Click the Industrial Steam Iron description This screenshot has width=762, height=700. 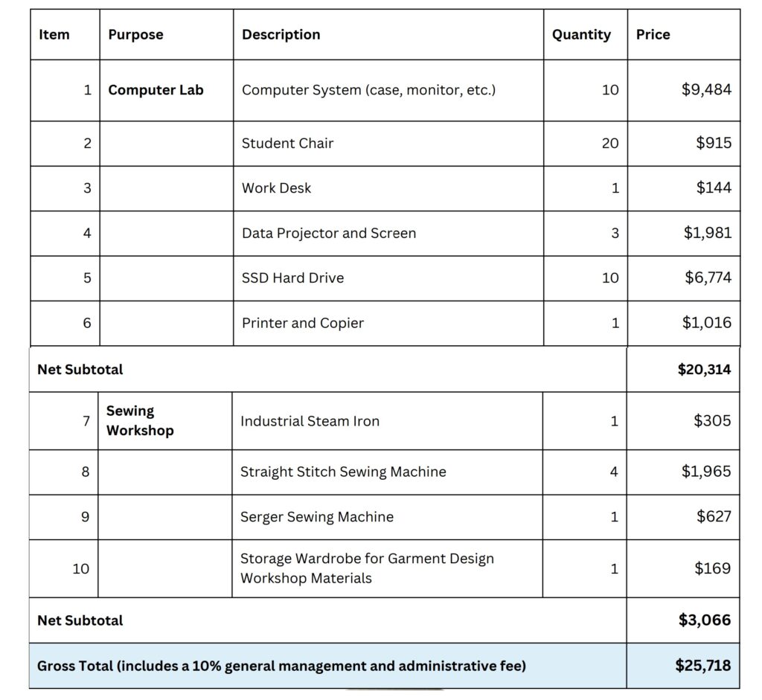click(310, 421)
